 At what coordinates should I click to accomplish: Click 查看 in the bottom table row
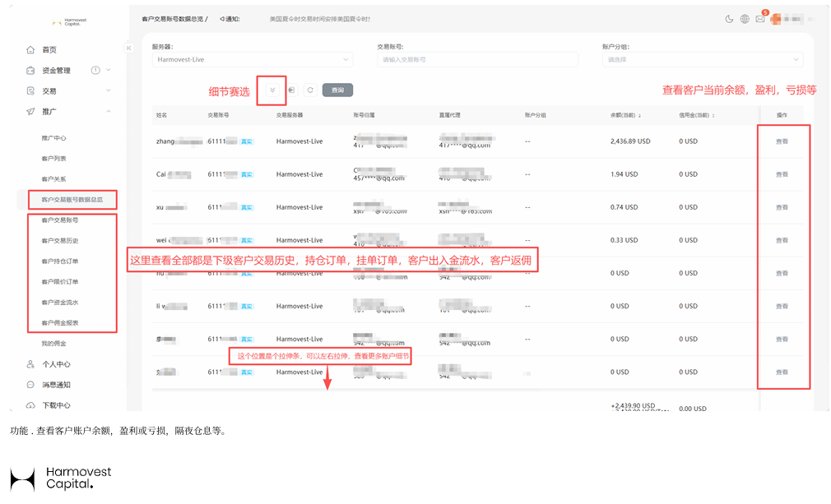[x=782, y=372]
